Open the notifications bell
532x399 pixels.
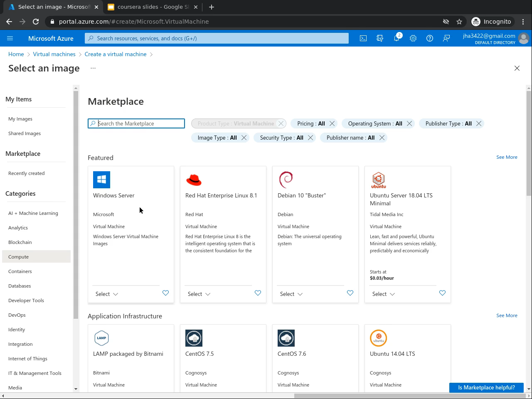pyautogui.click(x=397, y=38)
